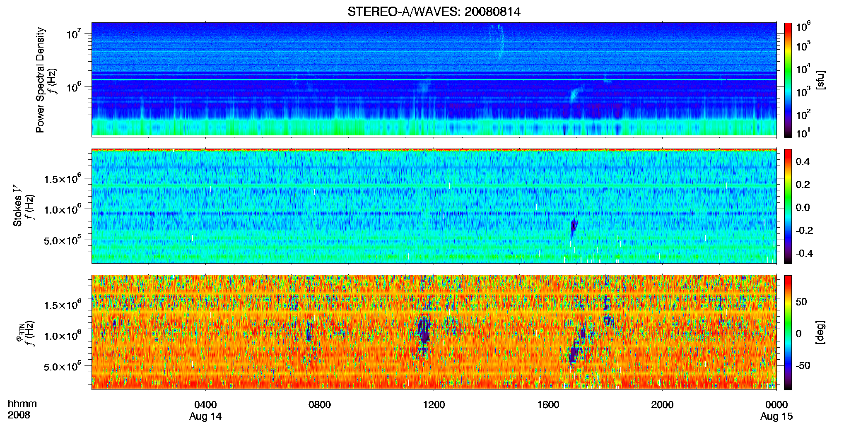This screenshot has width=868, height=447.
Task: Click the 2000 time tick label
Action: coord(662,404)
